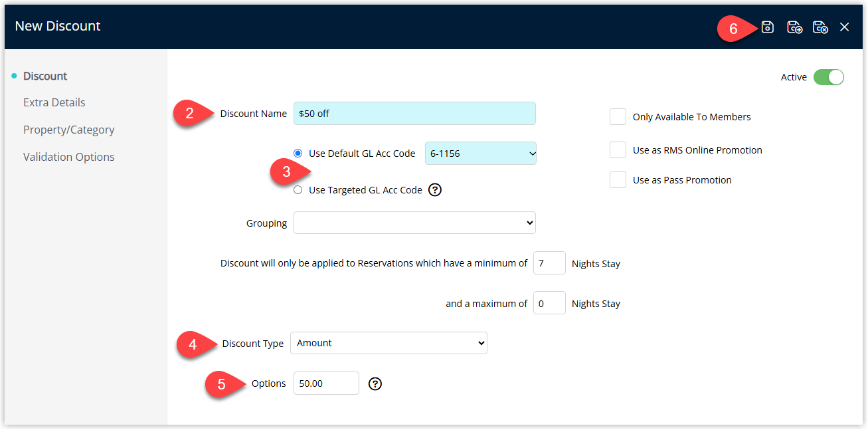This screenshot has height=430, width=868.
Task: Click the Options amount field 50.00
Action: pos(326,383)
